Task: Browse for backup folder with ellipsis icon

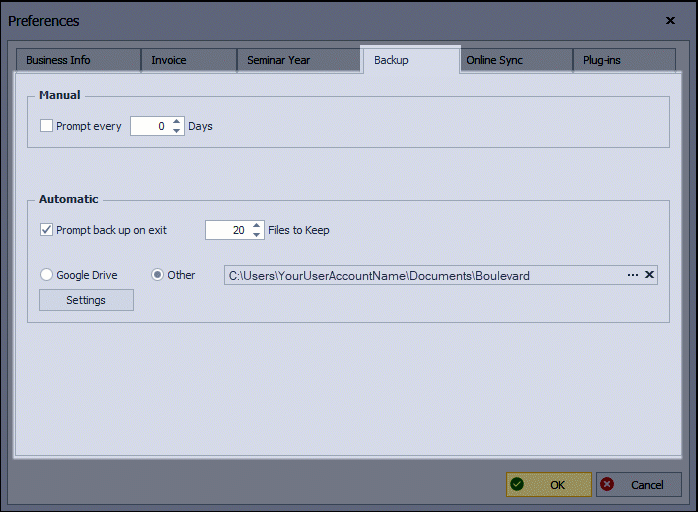Action: click(x=633, y=275)
